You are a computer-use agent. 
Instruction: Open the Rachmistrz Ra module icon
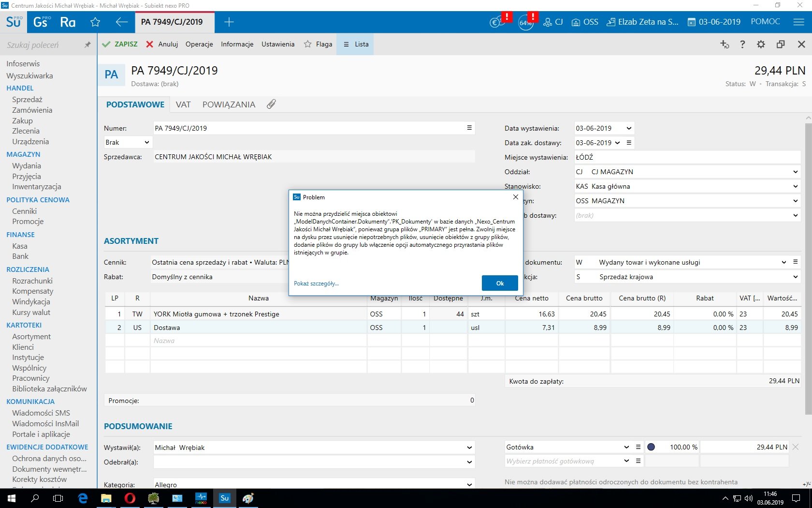(x=68, y=22)
